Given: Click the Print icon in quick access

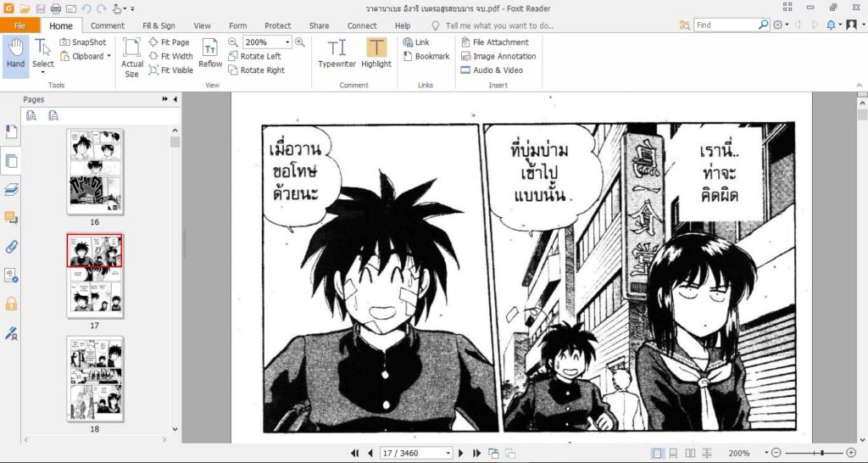Looking at the screenshot, I should click(56, 8).
